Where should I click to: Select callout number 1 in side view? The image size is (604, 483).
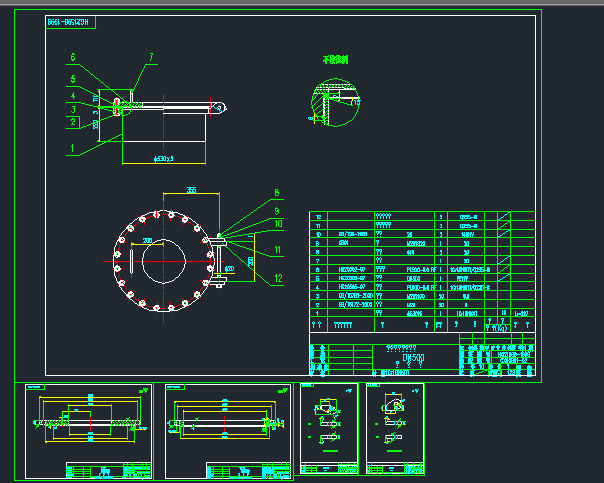(x=72, y=147)
